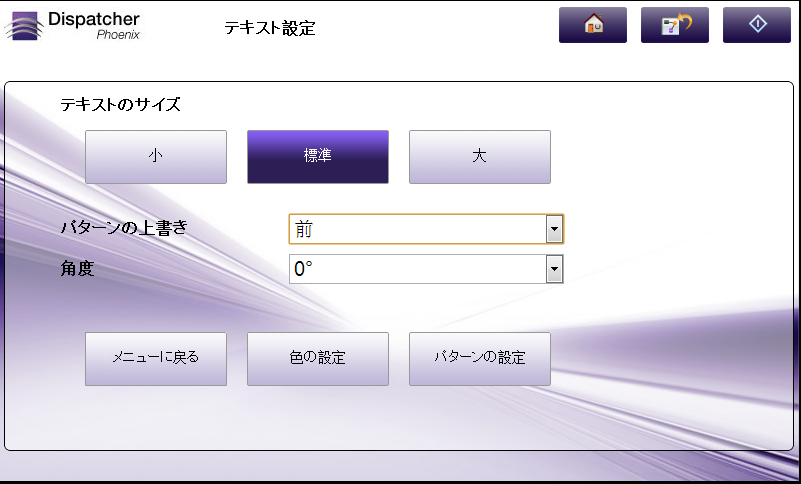
Task: Select small text size 小
Action: [156, 157]
